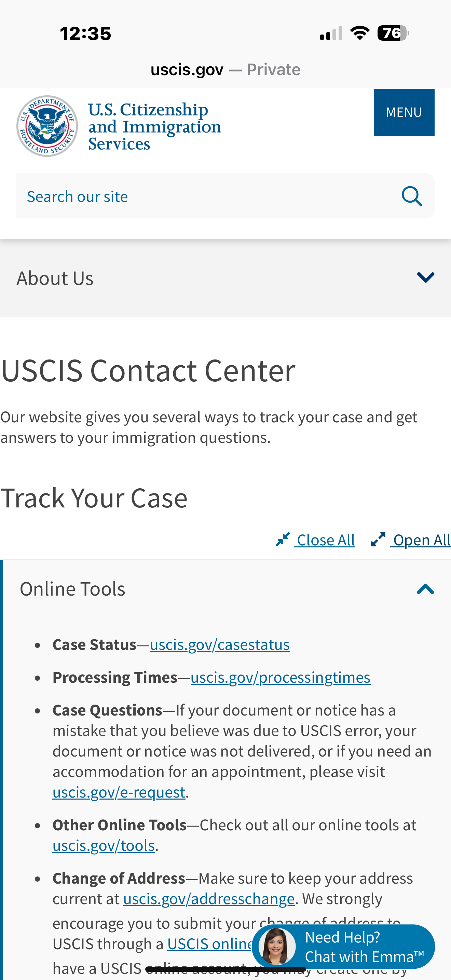Screen dimensions: 451x980
Task: Open the uscis.gov/tools link
Action: coord(104,846)
